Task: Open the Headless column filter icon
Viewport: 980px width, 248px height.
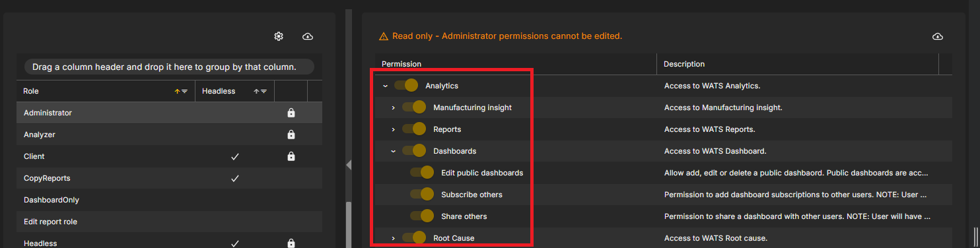Action: 263,91
